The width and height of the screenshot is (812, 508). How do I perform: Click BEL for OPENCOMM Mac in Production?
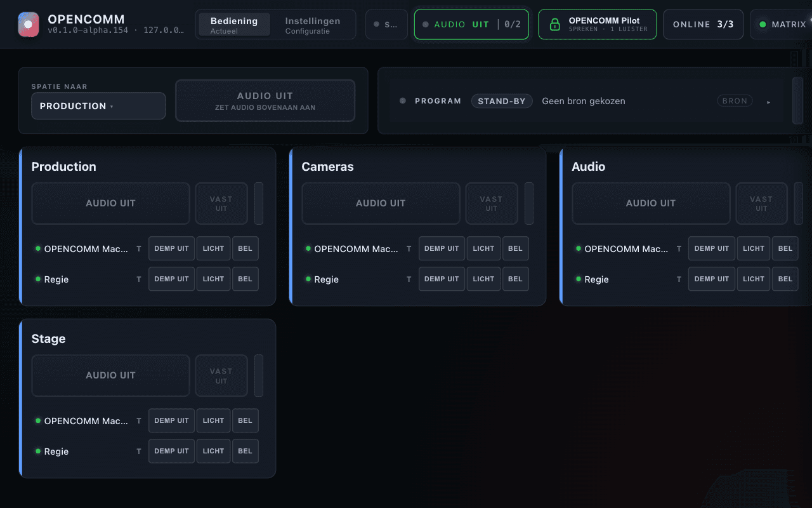pyautogui.click(x=245, y=248)
